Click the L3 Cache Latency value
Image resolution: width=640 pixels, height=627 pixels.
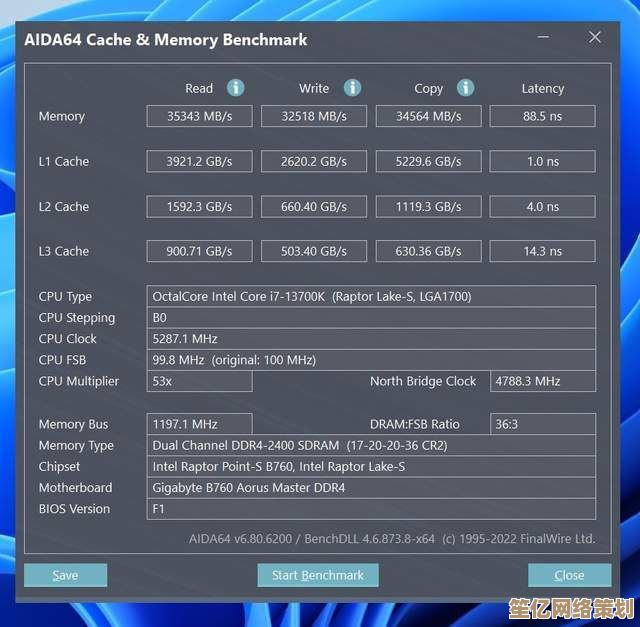tap(542, 252)
